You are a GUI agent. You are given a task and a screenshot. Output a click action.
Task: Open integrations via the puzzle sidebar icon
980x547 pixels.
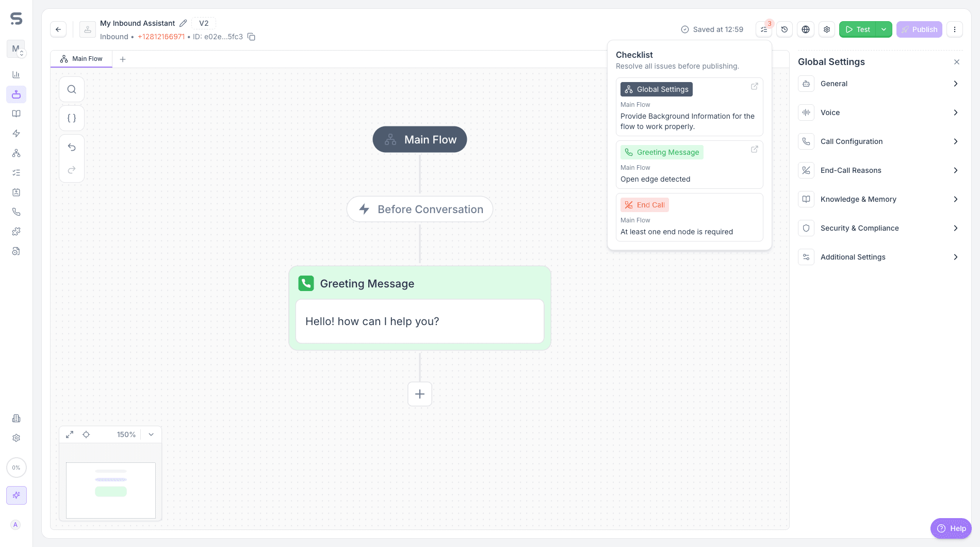point(16,231)
